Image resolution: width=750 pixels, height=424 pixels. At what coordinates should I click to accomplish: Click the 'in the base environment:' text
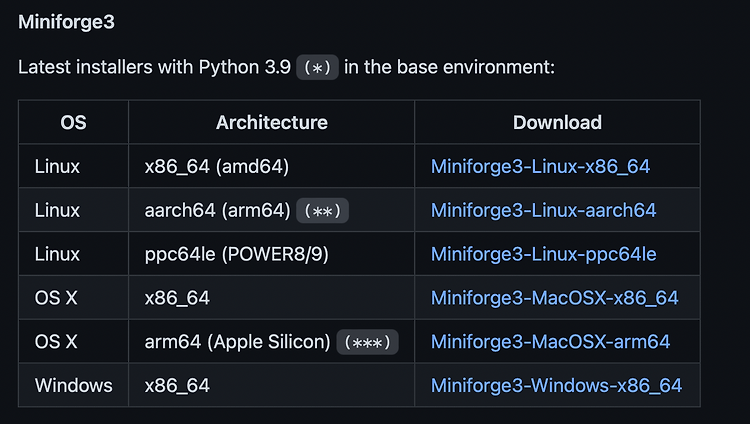tap(449, 67)
